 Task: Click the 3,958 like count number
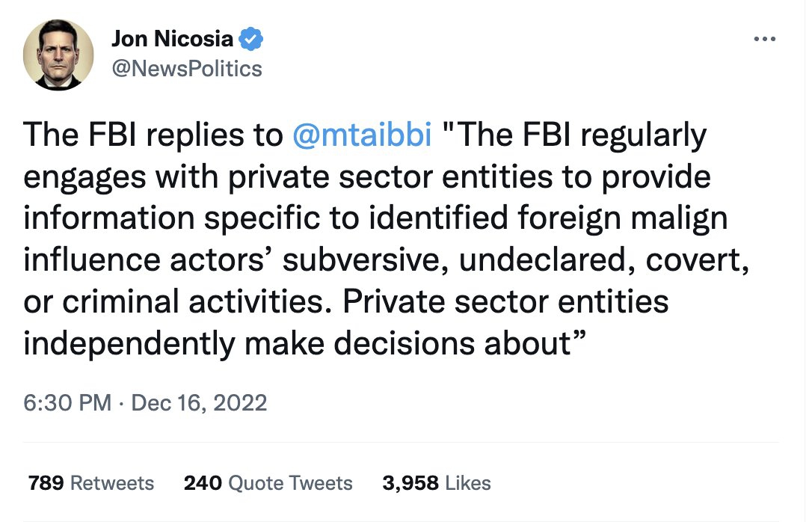(x=410, y=483)
